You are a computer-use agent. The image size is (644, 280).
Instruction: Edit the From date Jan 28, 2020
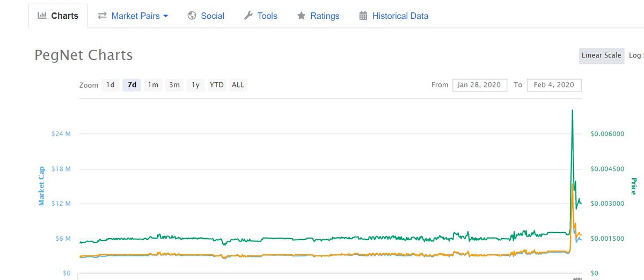[x=480, y=85]
